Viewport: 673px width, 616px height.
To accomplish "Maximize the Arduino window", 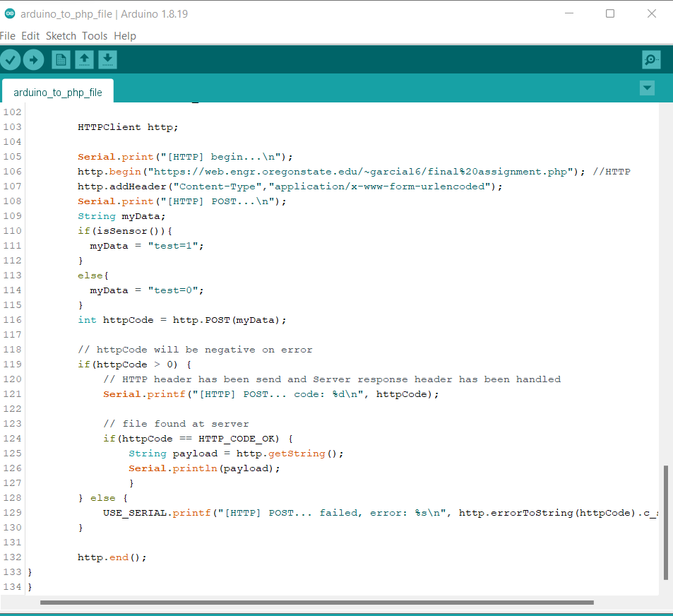I will [610, 14].
